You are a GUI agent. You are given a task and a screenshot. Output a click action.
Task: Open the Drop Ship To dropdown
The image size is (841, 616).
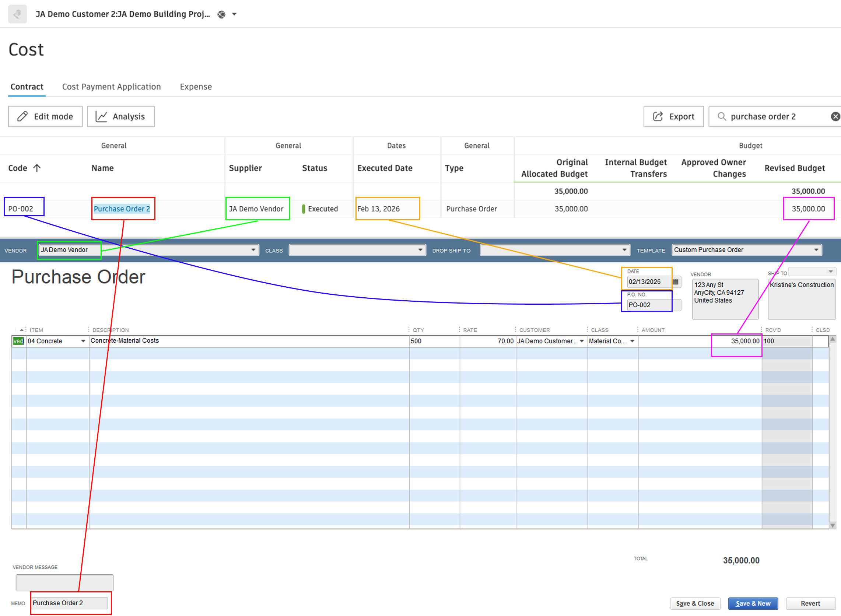[625, 250]
